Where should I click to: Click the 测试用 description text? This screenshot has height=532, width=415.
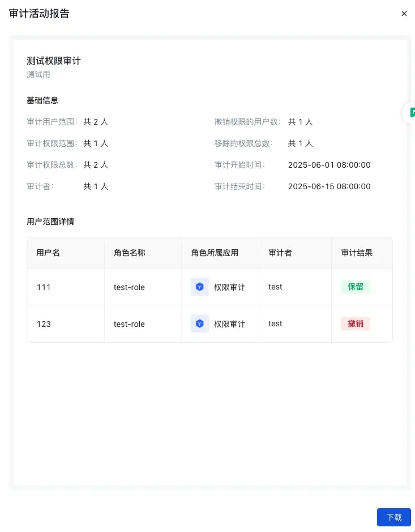click(38, 74)
